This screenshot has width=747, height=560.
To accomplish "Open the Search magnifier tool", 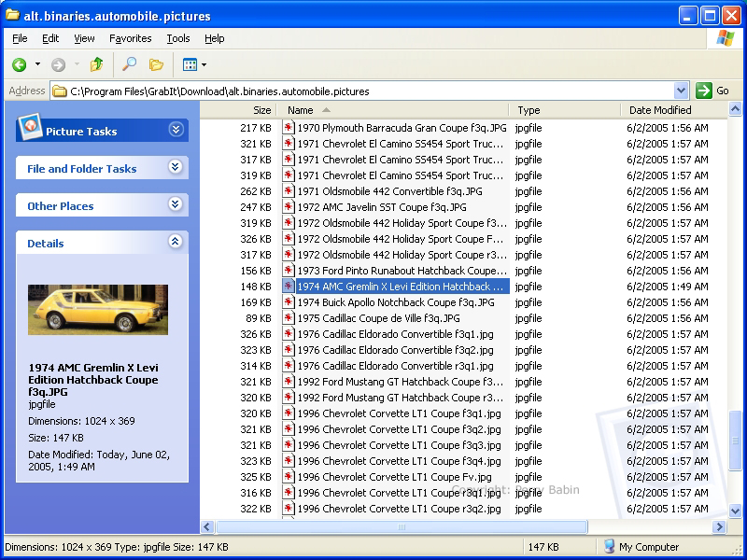I will [x=129, y=64].
